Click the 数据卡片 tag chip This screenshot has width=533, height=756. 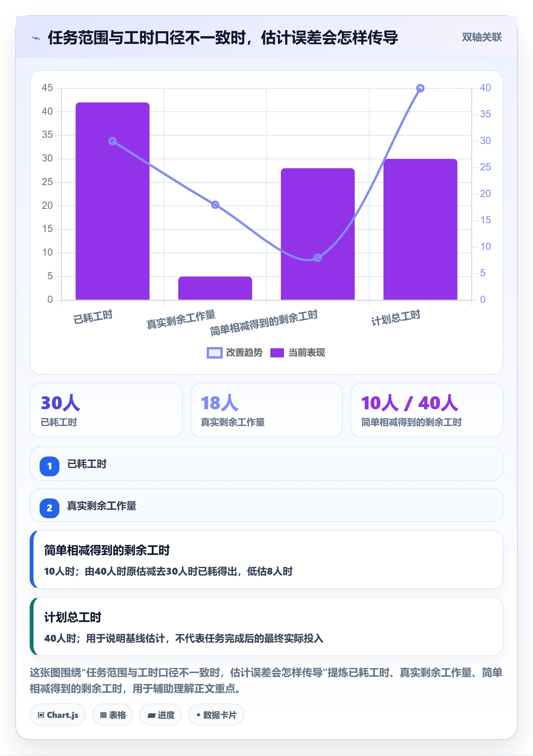216,715
